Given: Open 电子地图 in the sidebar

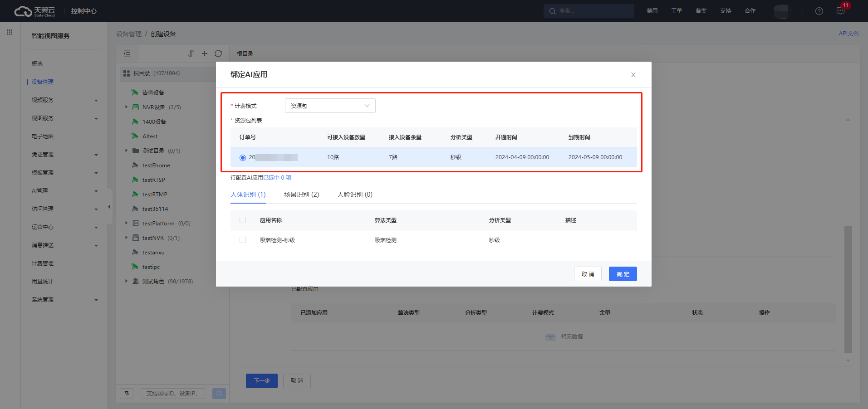Looking at the screenshot, I should pyautogui.click(x=43, y=136).
